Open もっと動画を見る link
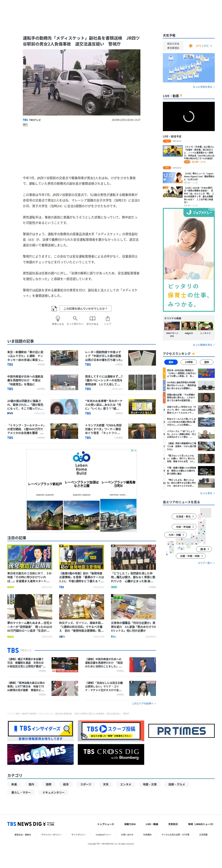 (x=203, y=345)
